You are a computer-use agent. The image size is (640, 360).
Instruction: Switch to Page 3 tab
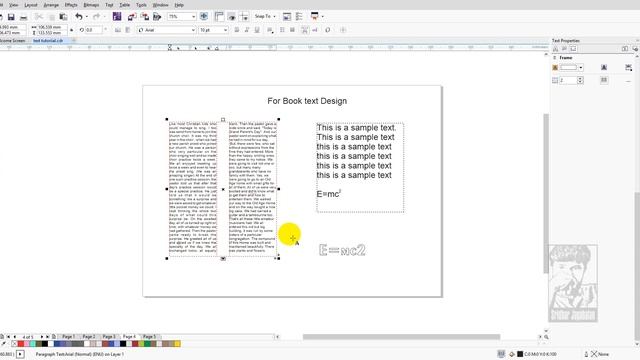click(109, 337)
